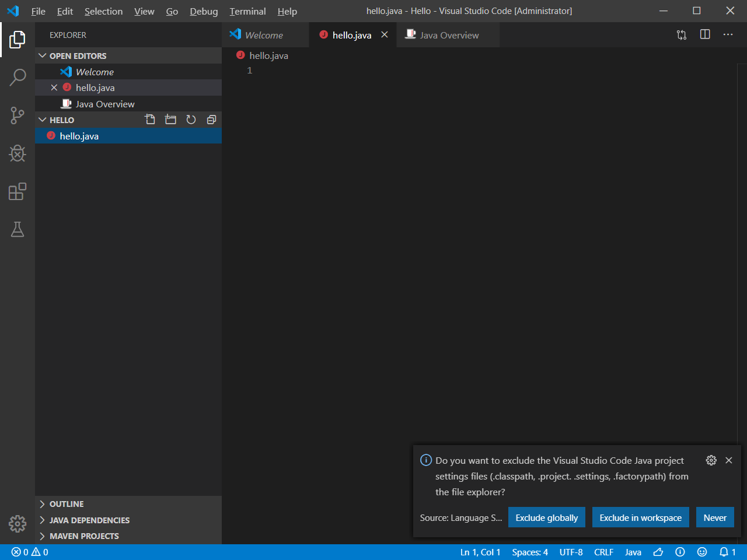The width and height of the screenshot is (747, 560).
Task: Open the notification configure gear
Action: 711,460
